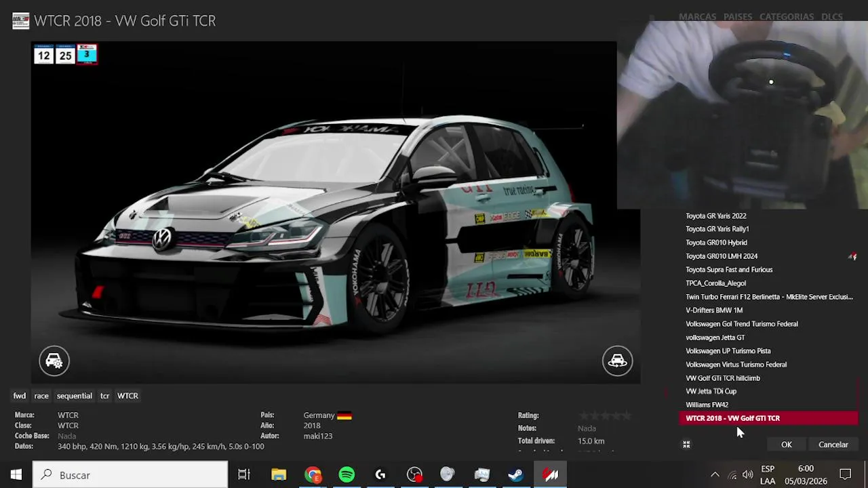Click the Coche Base value Nada
Image resolution: width=868 pixels, height=488 pixels.
tap(66, 436)
